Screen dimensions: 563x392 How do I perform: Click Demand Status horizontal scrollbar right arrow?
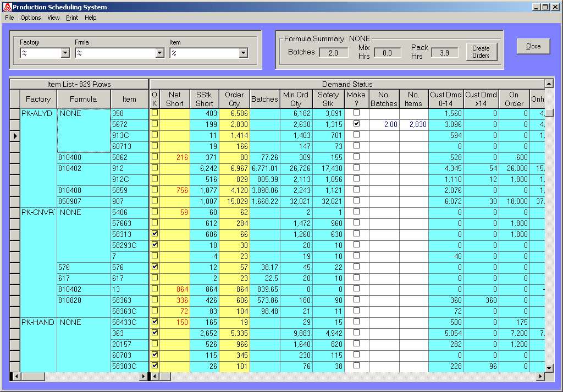click(x=540, y=376)
